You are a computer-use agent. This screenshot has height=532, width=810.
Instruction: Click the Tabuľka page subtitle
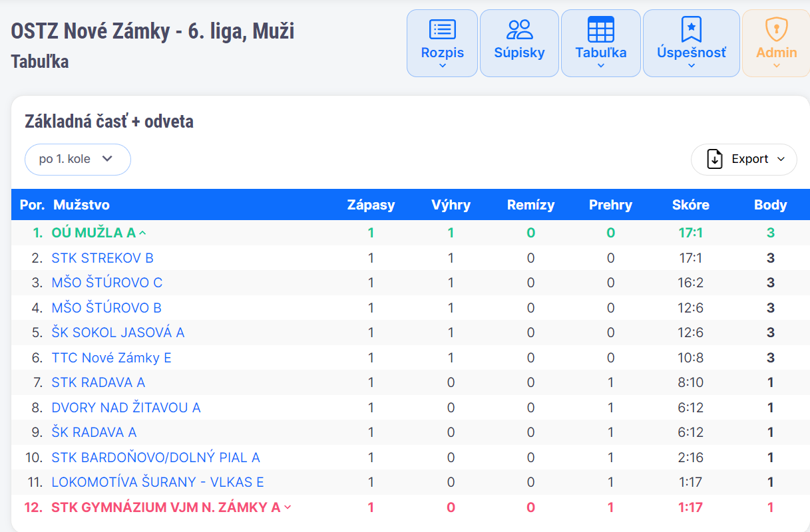(40, 61)
